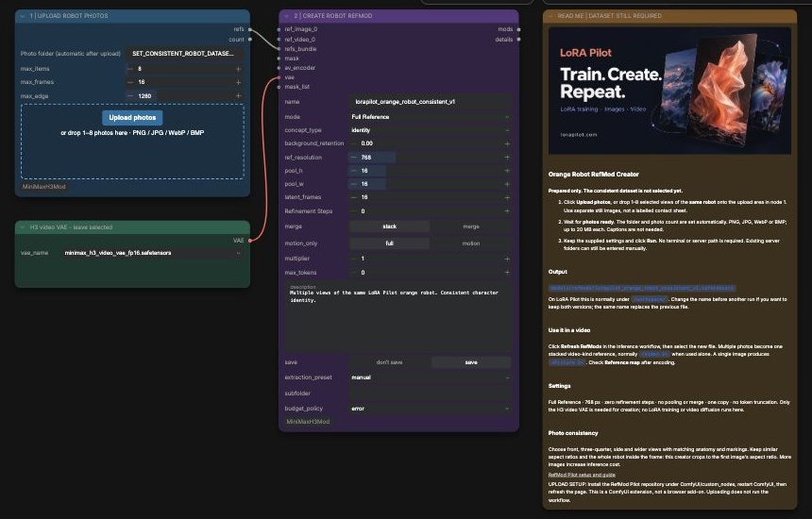Click the MiniMaxH3Mod badge on RefMod node
The width and height of the screenshot is (812, 519).
click(x=308, y=422)
